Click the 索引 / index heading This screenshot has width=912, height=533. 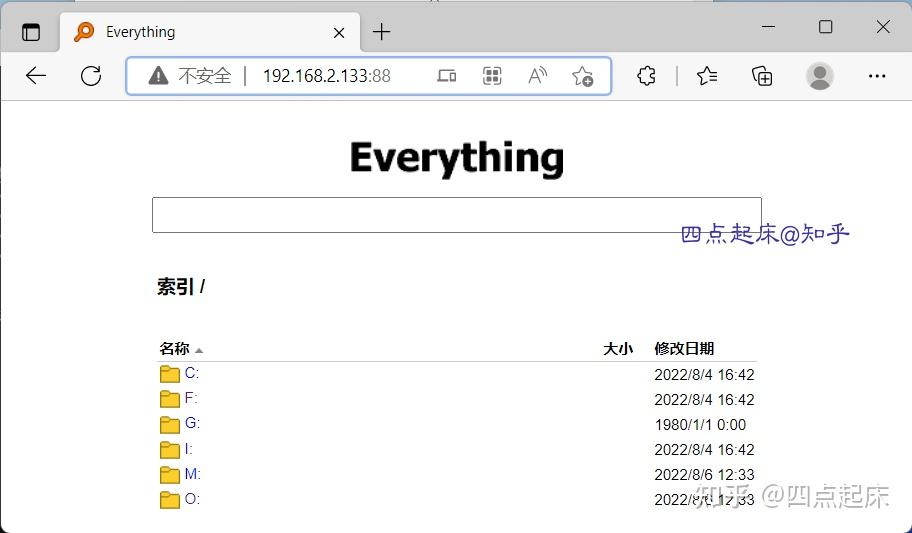point(181,286)
